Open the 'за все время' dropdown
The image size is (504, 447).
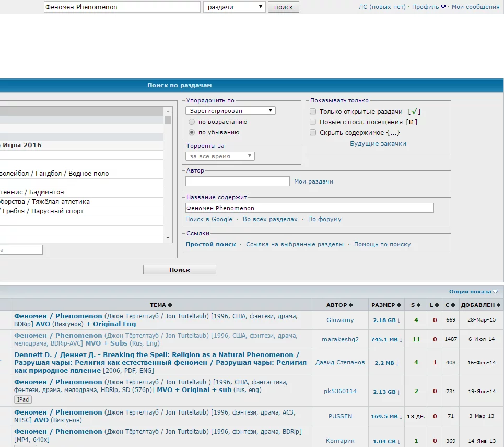click(x=220, y=156)
